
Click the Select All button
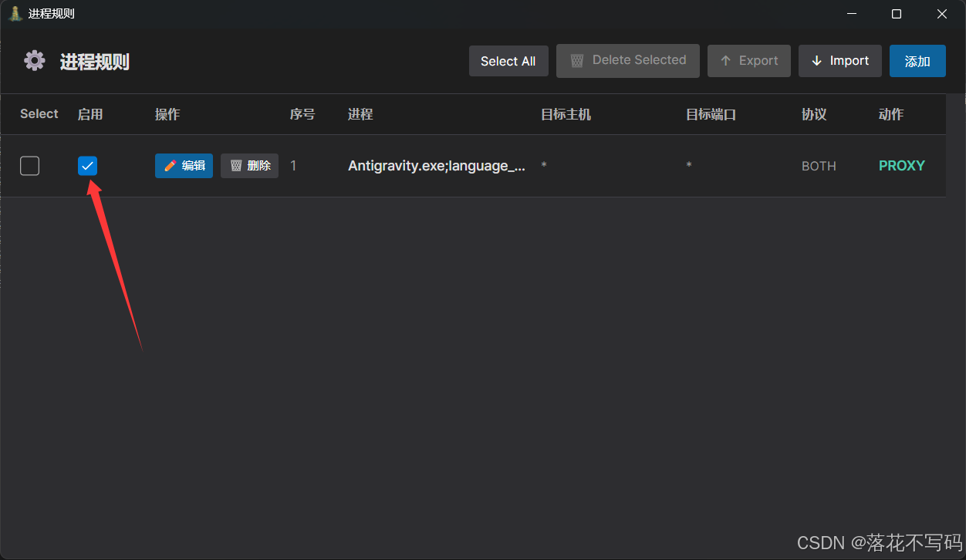click(x=508, y=61)
